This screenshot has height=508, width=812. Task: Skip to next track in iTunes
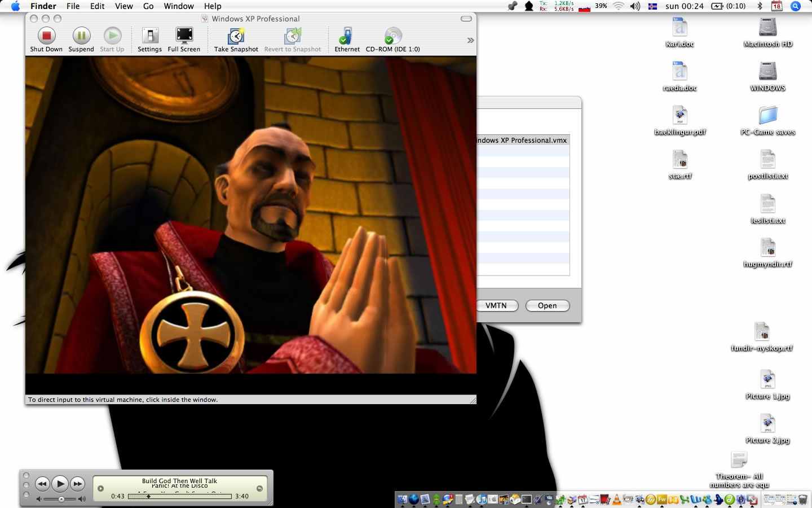(x=77, y=484)
